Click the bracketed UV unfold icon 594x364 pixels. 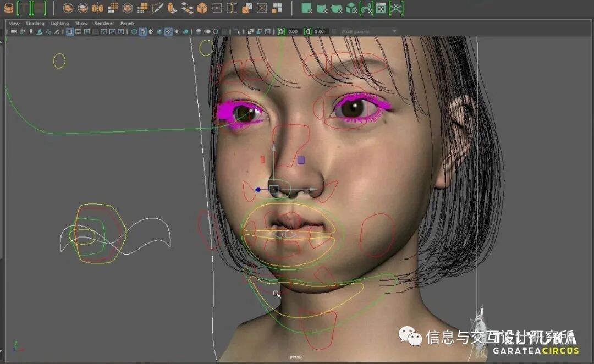366,8
